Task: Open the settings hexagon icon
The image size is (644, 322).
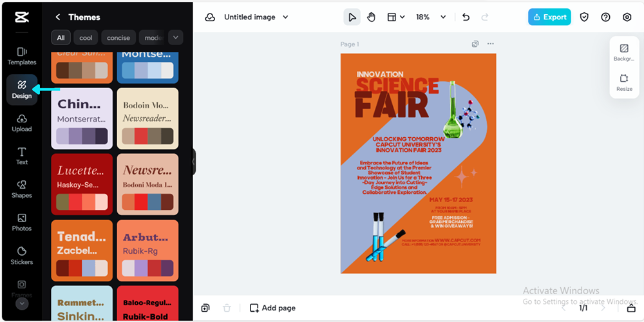Action: pyautogui.click(x=627, y=17)
